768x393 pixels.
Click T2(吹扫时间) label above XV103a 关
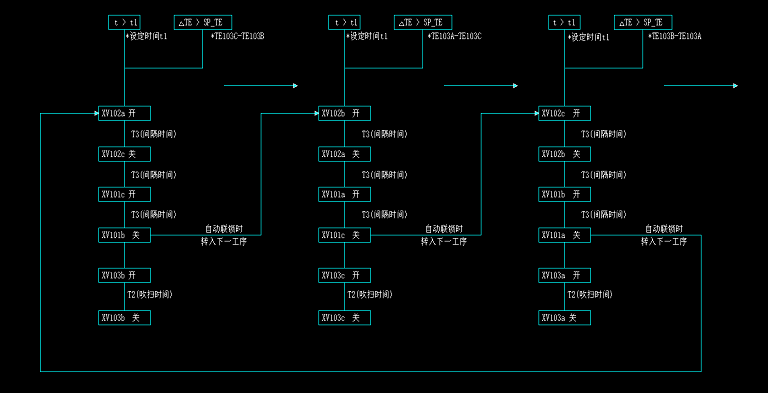(x=590, y=295)
